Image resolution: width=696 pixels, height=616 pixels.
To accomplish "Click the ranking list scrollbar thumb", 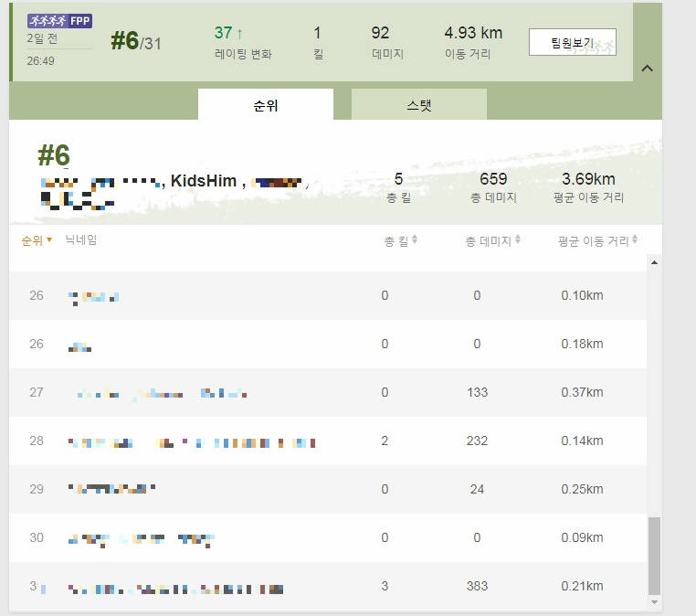I will tap(654, 555).
